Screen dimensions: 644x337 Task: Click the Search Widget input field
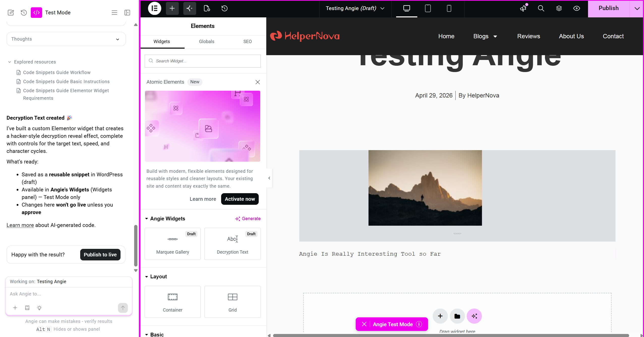202,61
